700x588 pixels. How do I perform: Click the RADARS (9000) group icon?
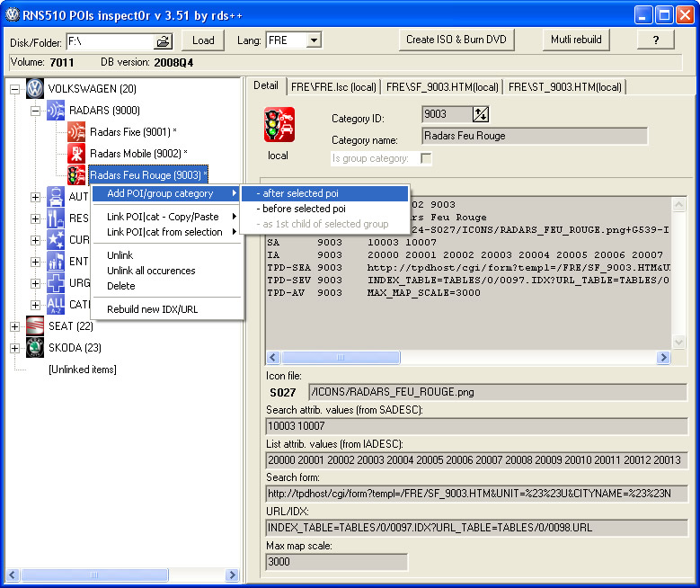(56, 111)
